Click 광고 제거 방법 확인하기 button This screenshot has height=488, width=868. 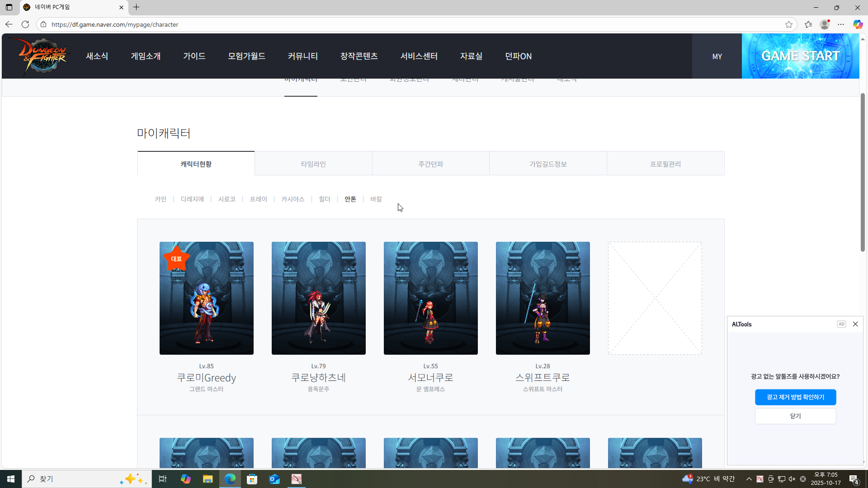(795, 397)
